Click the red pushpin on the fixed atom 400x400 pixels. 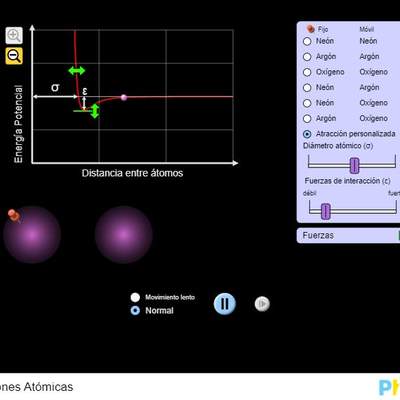(14, 215)
